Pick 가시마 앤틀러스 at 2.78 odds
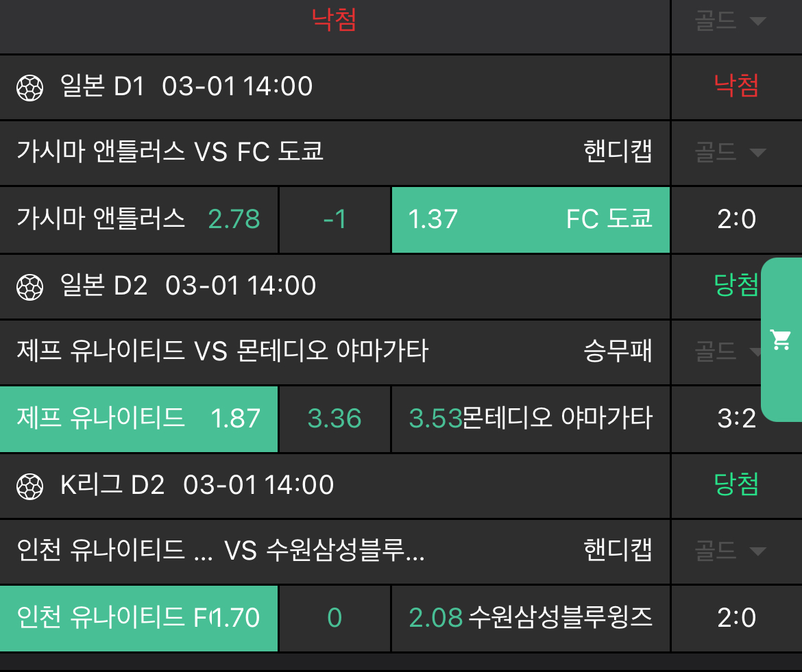The width and height of the screenshot is (802, 672). 138,220
